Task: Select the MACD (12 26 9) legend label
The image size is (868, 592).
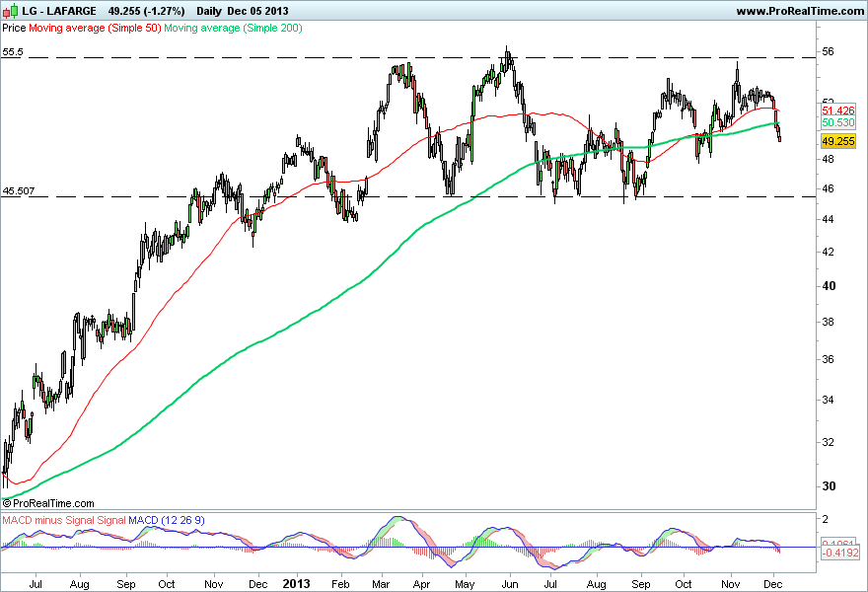Action: [x=166, y=520]
